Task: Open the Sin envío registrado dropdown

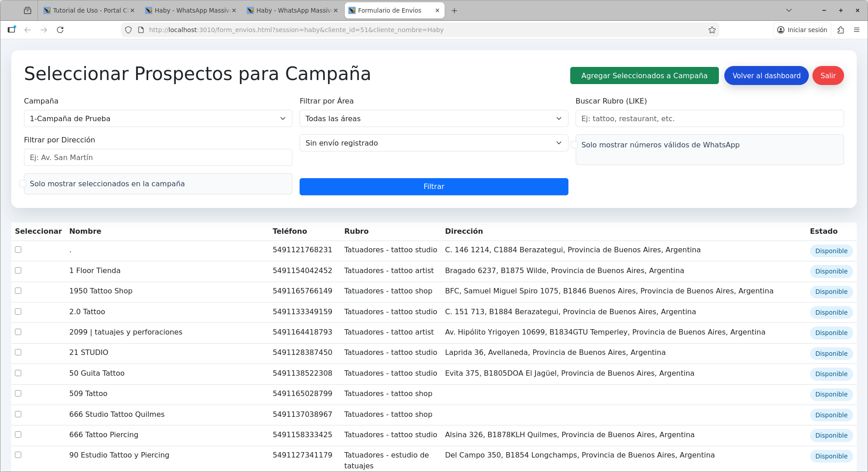Action: tap(433, 143)
